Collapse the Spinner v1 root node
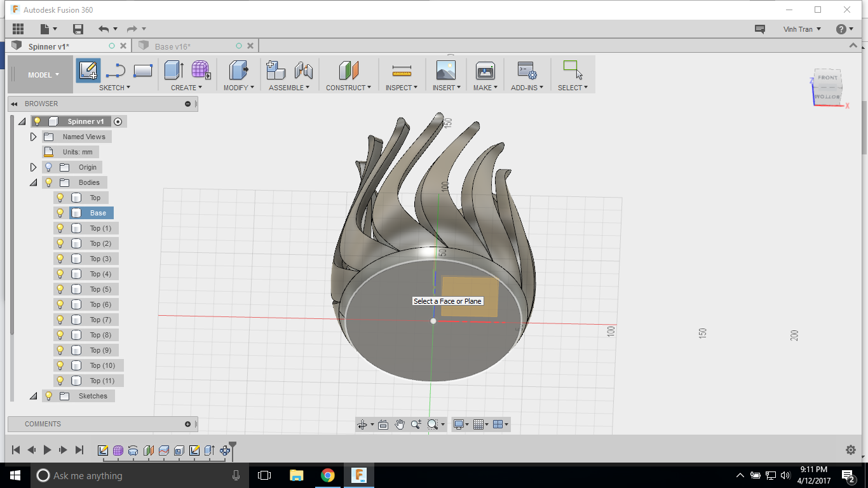The image size is (868, 488). [22, 121]
